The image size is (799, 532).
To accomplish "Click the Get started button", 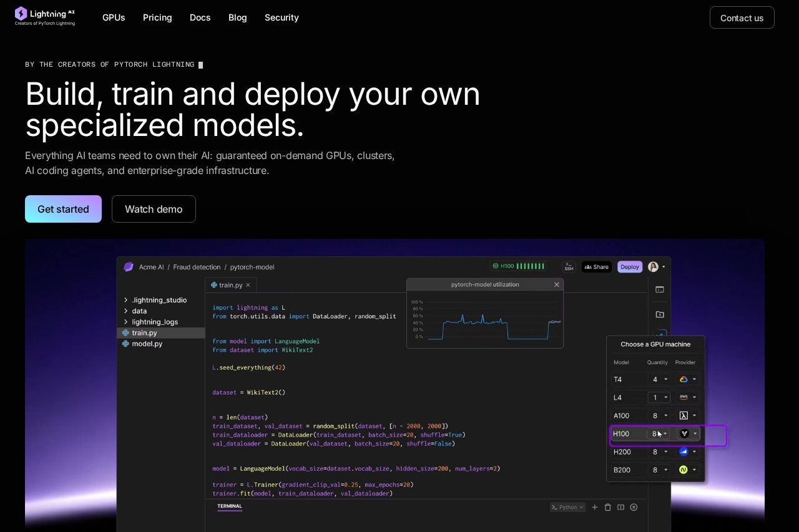I will pos(63,209).
